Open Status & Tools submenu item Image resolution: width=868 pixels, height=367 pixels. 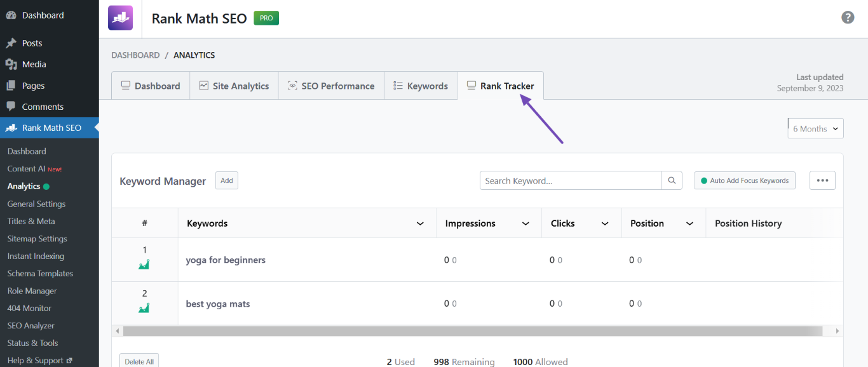(32, 343)
